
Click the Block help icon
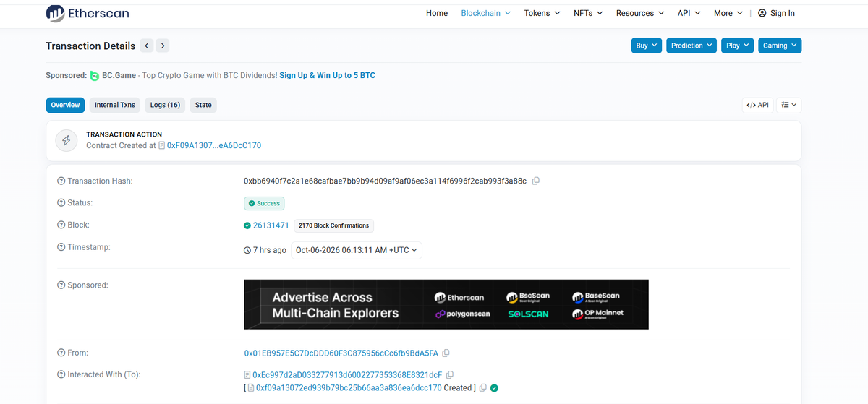click(x=61, y=225)
